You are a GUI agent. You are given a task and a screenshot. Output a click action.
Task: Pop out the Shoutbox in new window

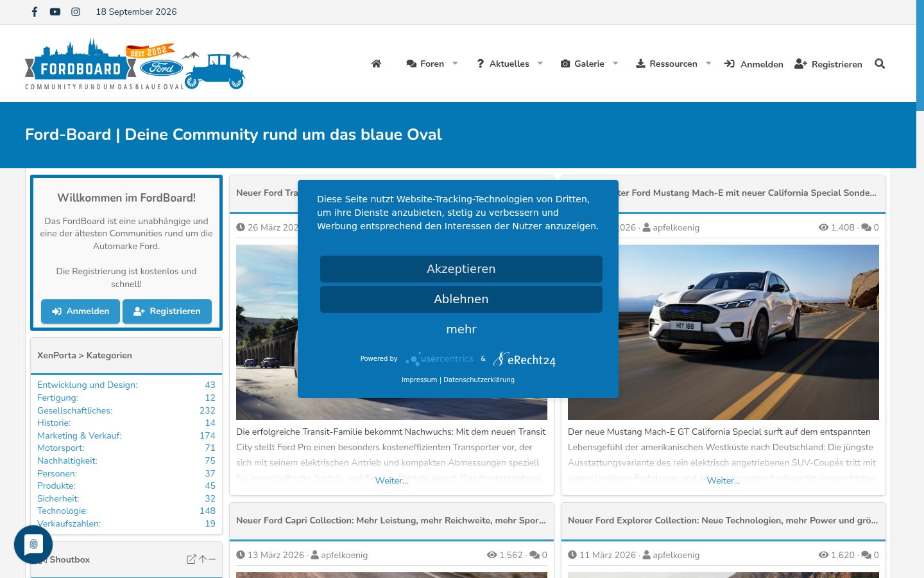tap(191, 559)
